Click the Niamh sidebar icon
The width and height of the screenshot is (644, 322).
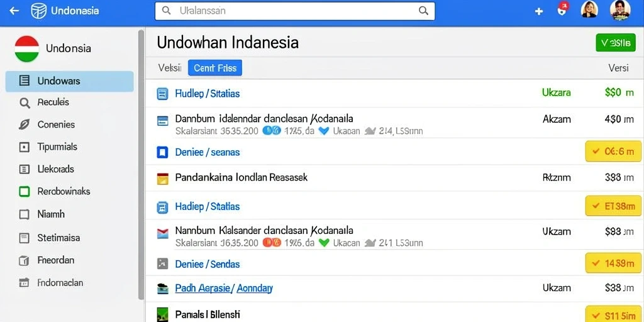click(x=25, y=214)
